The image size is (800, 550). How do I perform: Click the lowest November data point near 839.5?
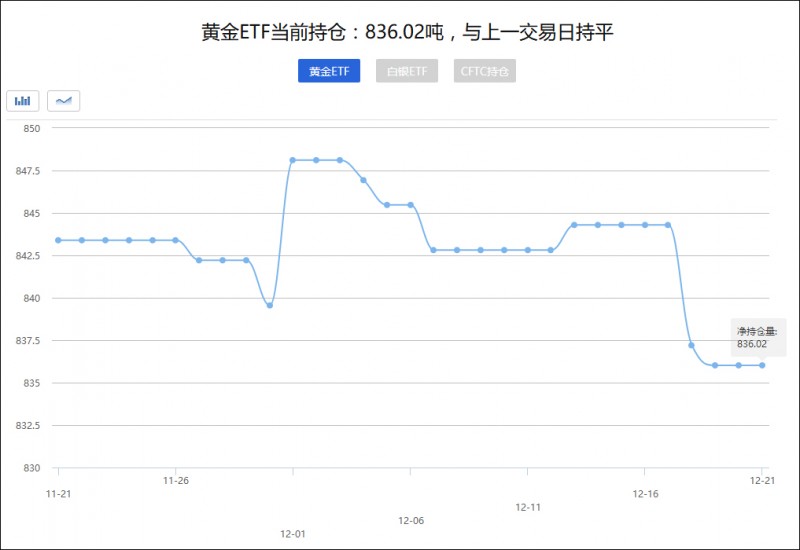(270, 306)
